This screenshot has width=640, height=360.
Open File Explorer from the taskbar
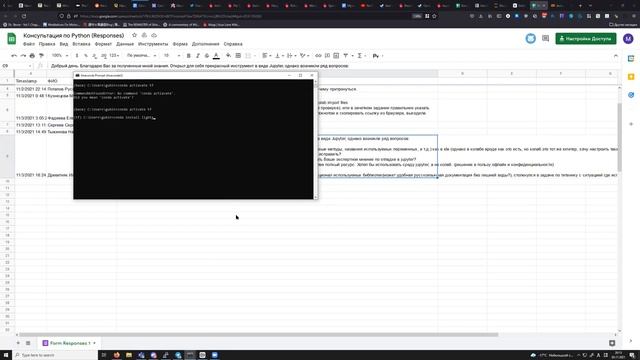(x=129, y=355)
